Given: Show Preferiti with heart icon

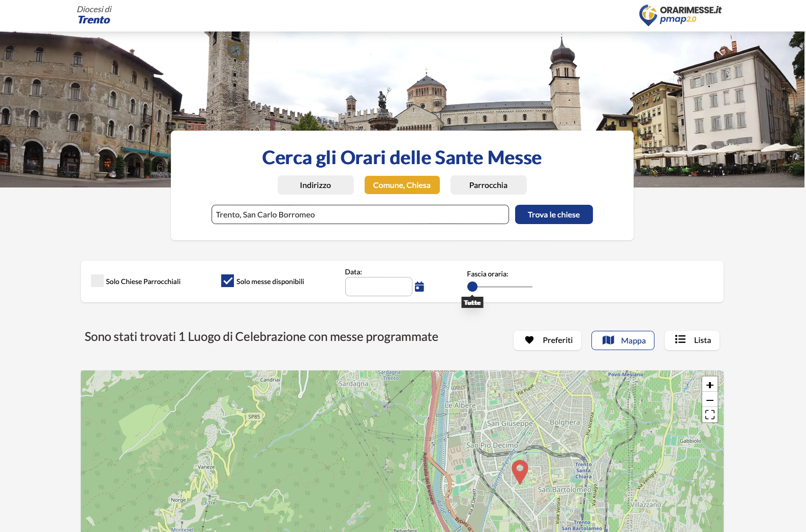Looking at the screenshot, I should pyautogui.click(x=547, y=340).
